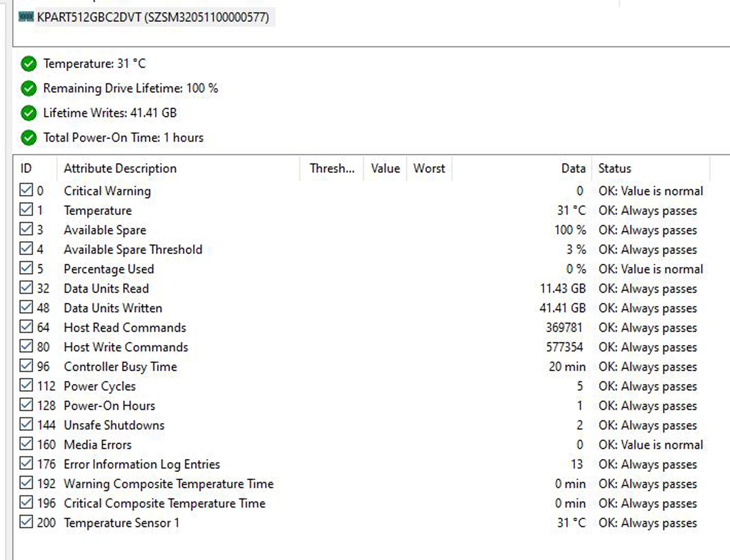Click the green check beside Lifetime Writes

tap(29, 114)
